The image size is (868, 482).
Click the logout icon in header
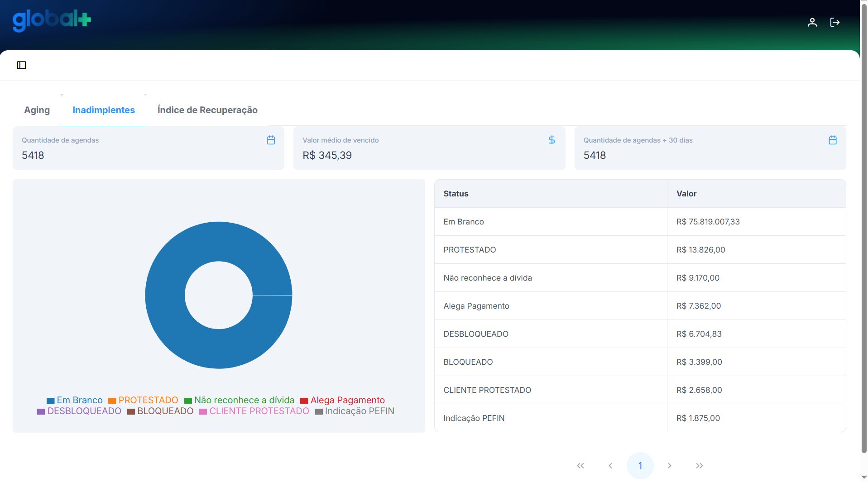coord(834,22)
